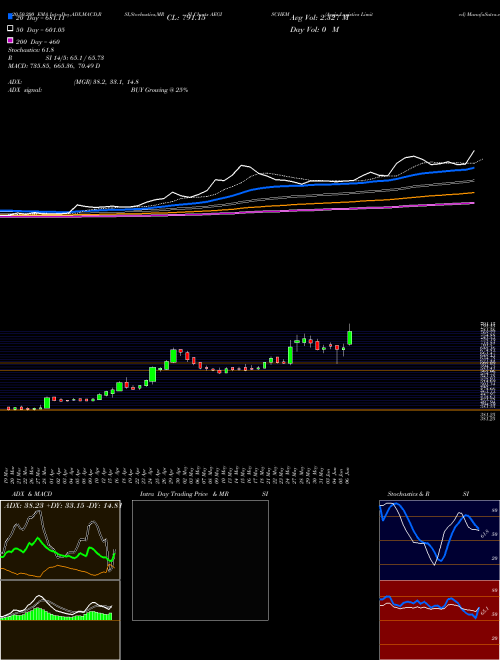This screenshot has width=500, height=660.
Task: Select the '200 Day = 460' legend text
Action: pyautogui.click(x=38, y=42)
